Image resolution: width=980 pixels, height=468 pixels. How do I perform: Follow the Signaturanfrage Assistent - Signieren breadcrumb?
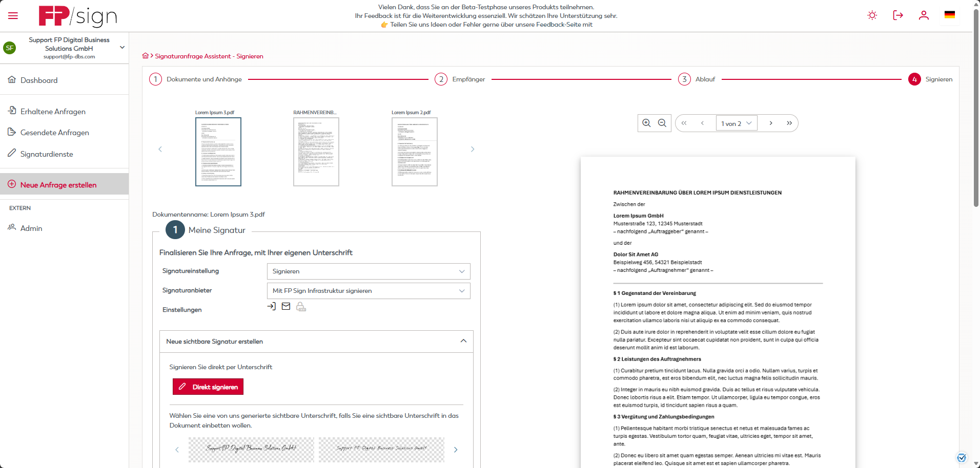point(209,56)
